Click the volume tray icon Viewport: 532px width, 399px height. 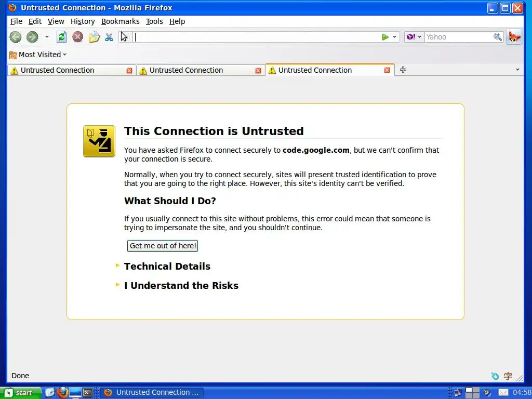click(x=487, y=393)
